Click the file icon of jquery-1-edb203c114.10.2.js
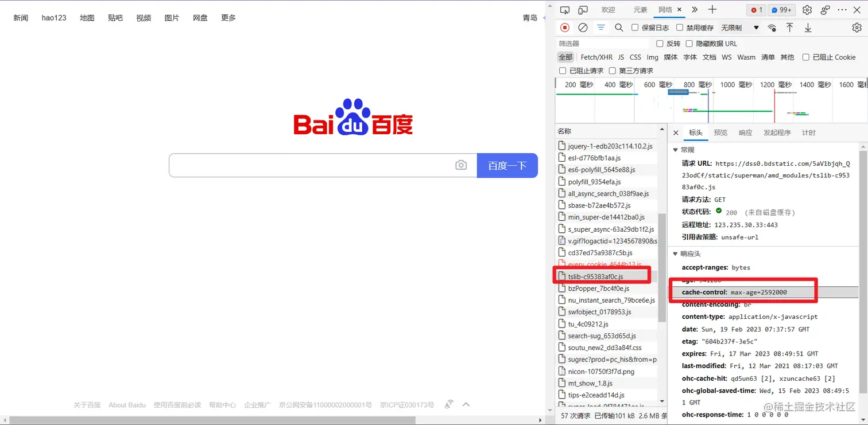The width and height of the screenshot is (868, 425). pyautogui.click(x=562, y=146)
